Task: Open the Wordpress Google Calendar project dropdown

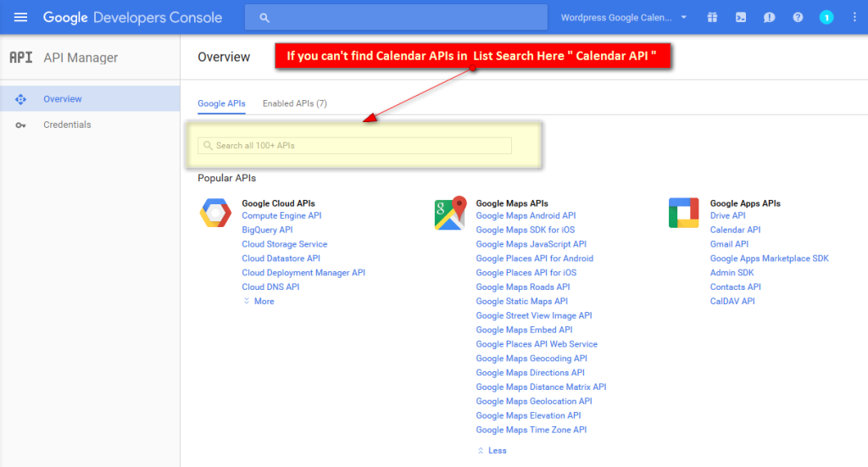Action: (624, 17)
